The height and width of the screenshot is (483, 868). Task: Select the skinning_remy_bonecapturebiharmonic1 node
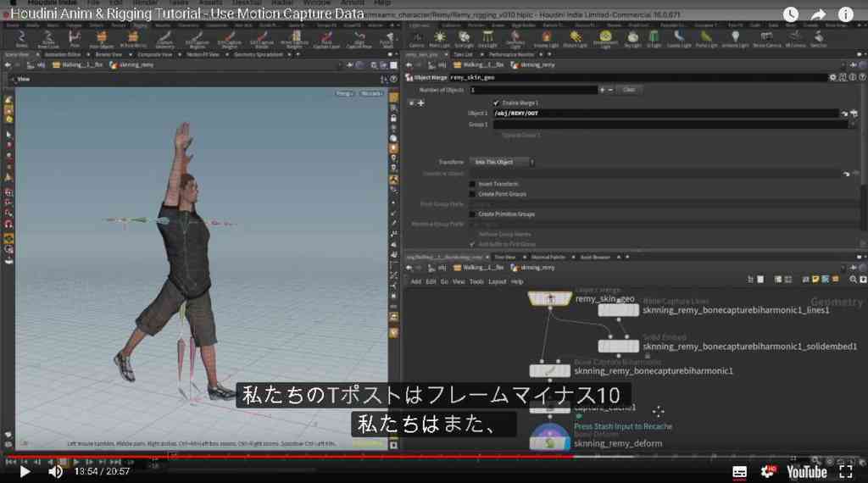pos(549,370)
